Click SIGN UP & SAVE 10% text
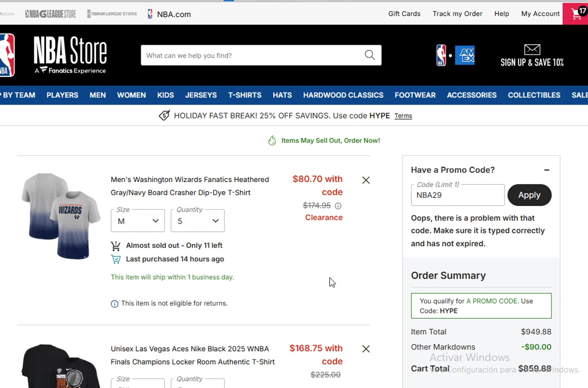 coord(532,62)
